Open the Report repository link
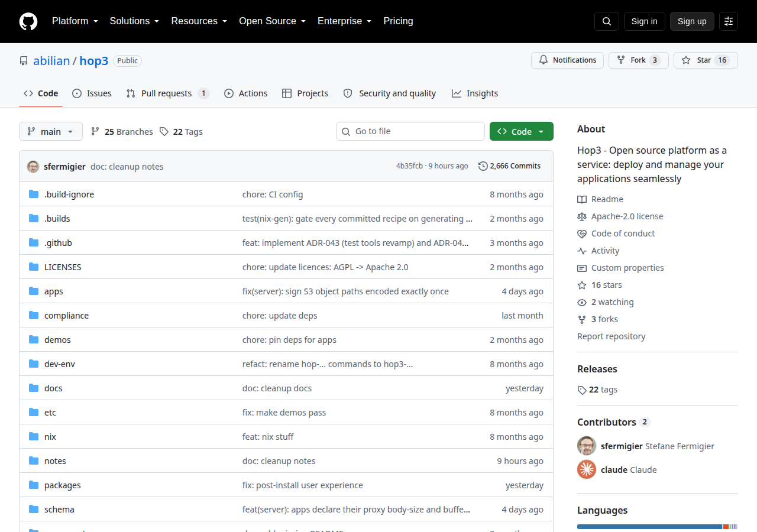The width and height of the screenshot is (757, 532). (x=612, y=336)
